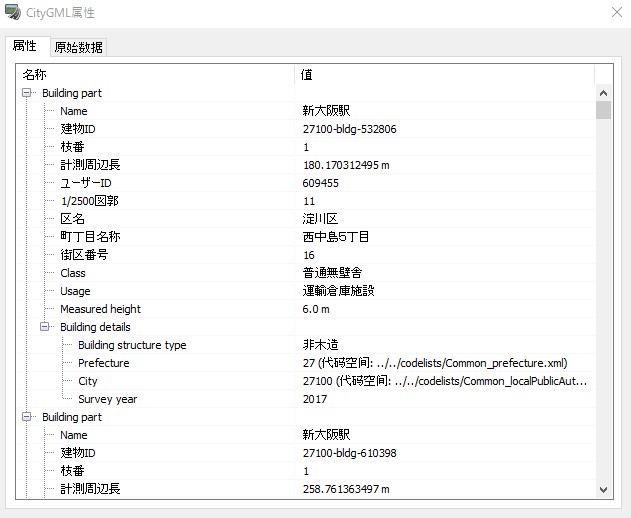Image resolution: width=631 pixels, height=518 pixels.
Task: Select the 建物ID row with 27100-bldg-532806
Action: pos(306,129)
